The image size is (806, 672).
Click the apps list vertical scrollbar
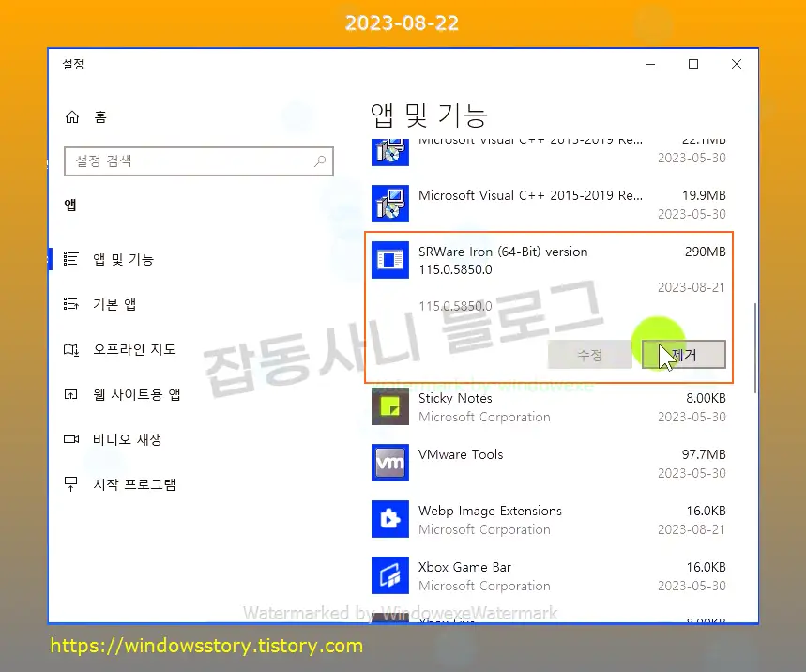point(755,348)
